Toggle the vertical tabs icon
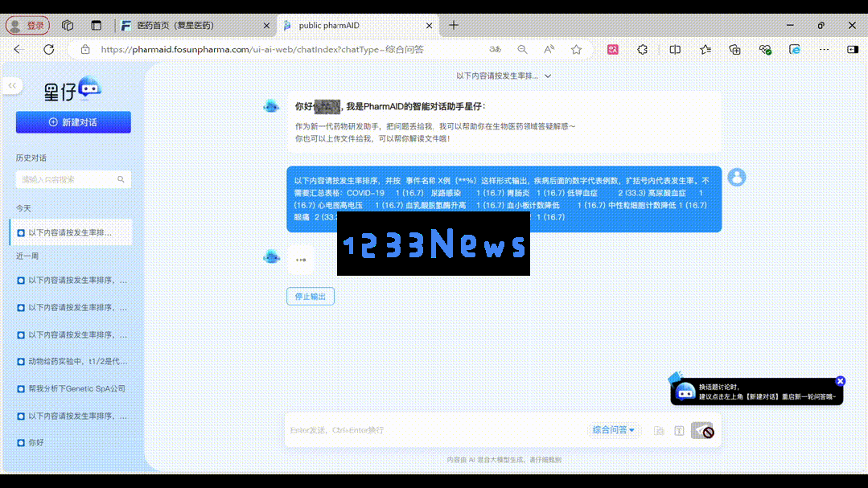868x488 pixels. click(97, 26)
